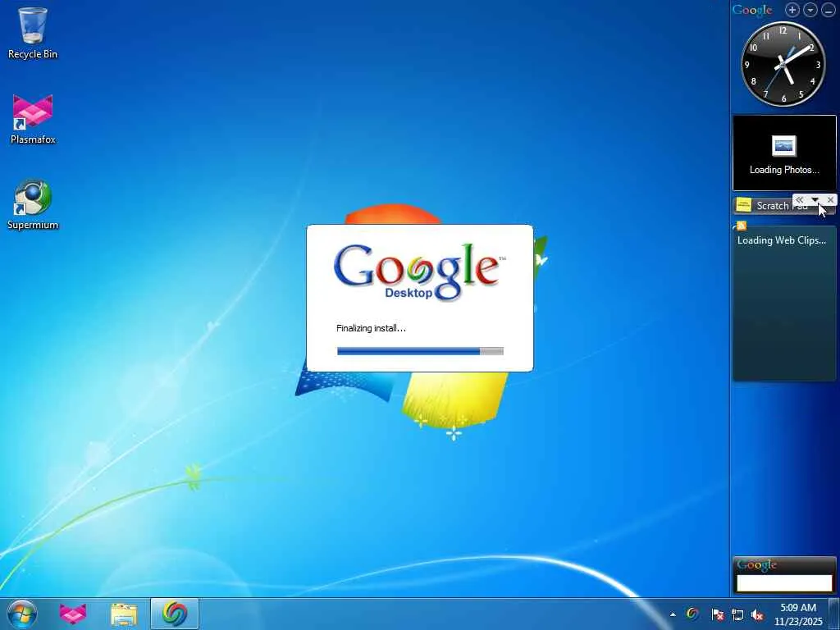Click the Finalizing install progress bar
Viewport: 840px width, 630px height.
420,351
